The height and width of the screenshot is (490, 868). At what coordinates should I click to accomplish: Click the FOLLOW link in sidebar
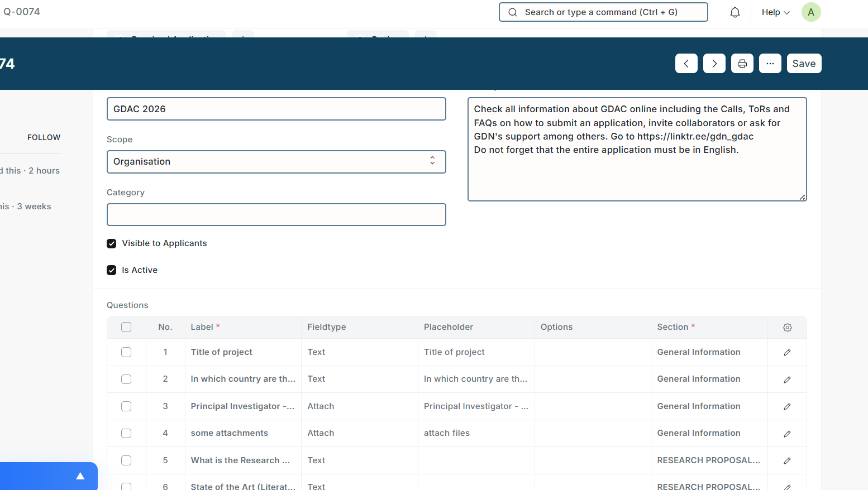[44, 137]
